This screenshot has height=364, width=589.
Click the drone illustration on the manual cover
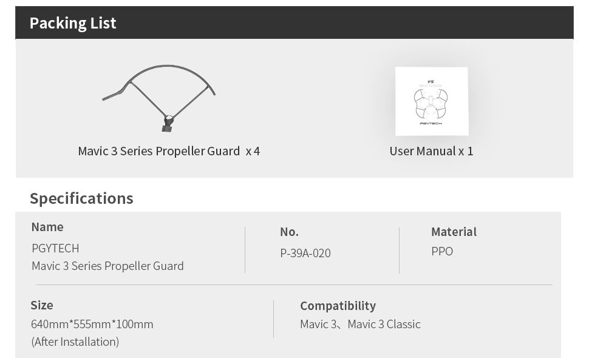tap(431, 104)
